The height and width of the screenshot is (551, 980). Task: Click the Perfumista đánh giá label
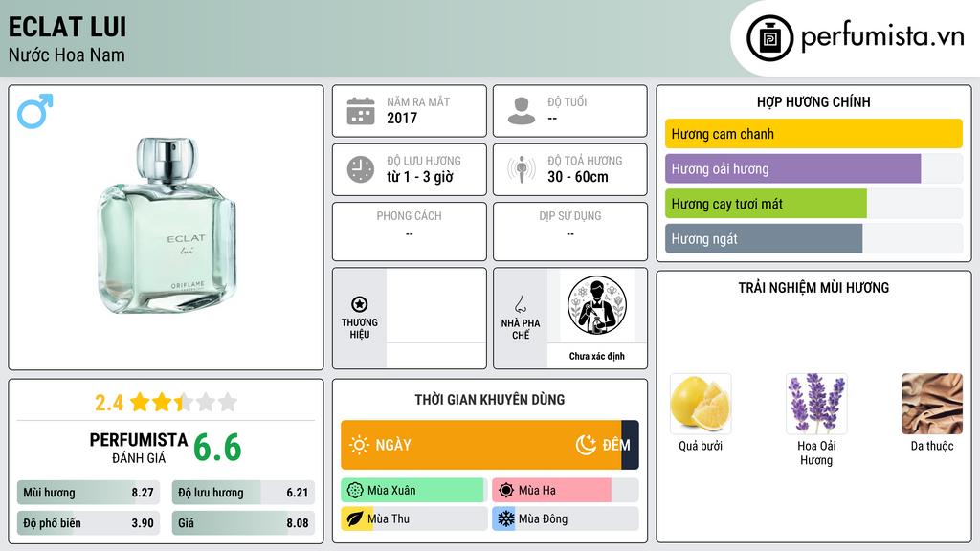[x=139, y=448]
